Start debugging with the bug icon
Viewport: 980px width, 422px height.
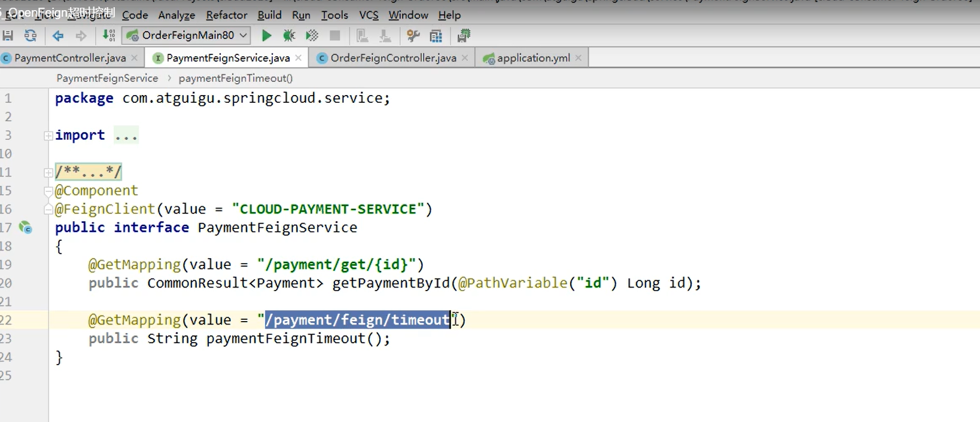289,36
